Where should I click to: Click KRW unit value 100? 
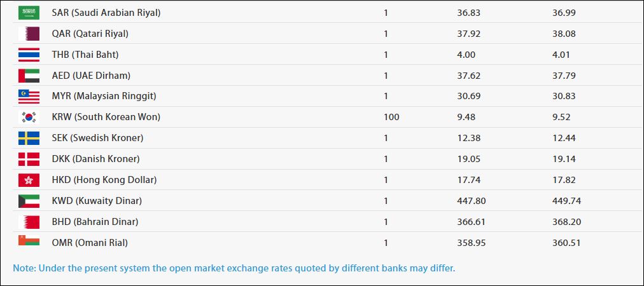(391, 117)
